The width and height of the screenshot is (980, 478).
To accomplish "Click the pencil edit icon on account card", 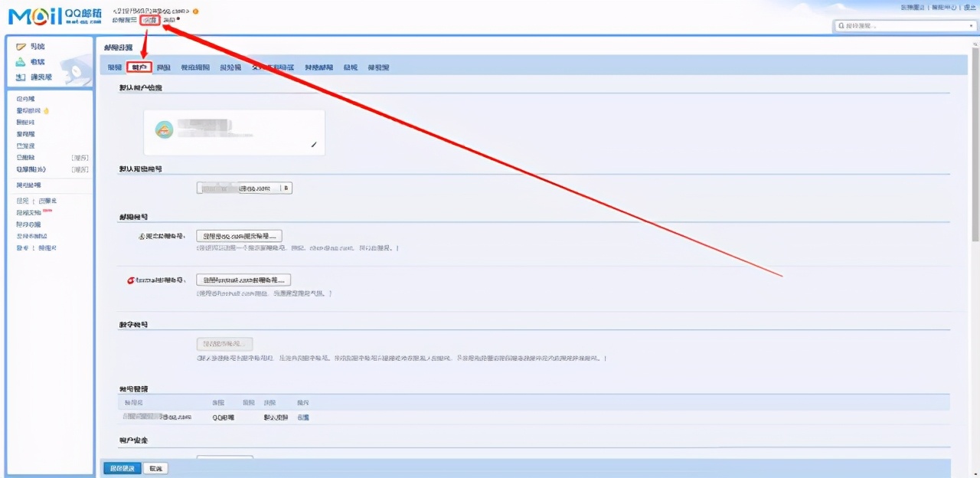I will 313,144.
